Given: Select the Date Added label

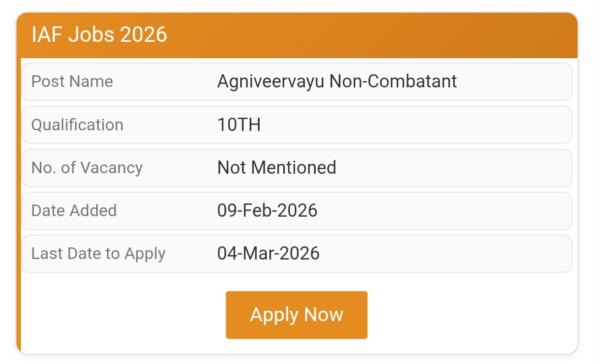Looking at the screenshot, I should tap(74, 211).
